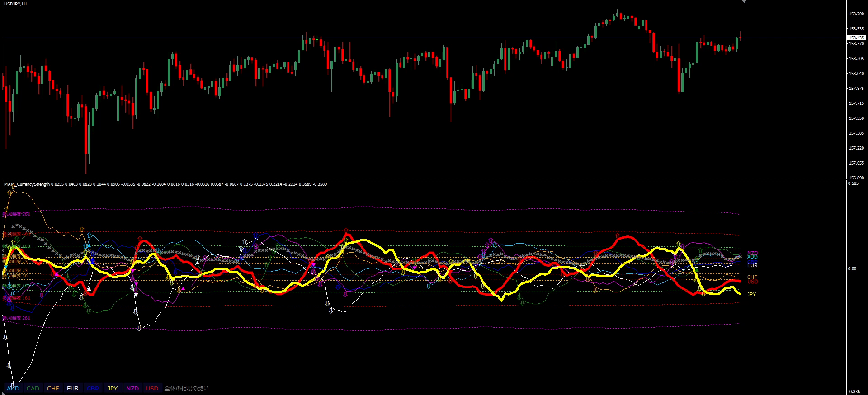Click the 157.550 price scale label
Screen dimensions: 868x395
[856, 118]
